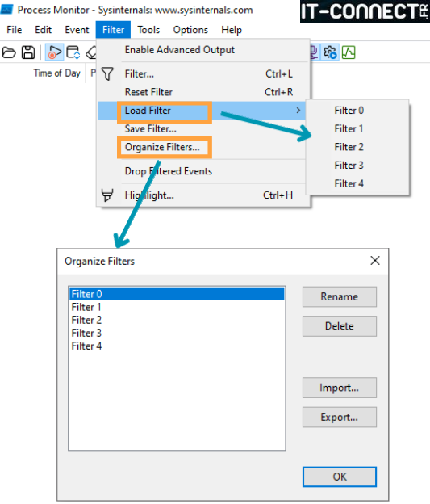
Task: Click the Save floppy disk toolbar icon
Action: point(28,52)
